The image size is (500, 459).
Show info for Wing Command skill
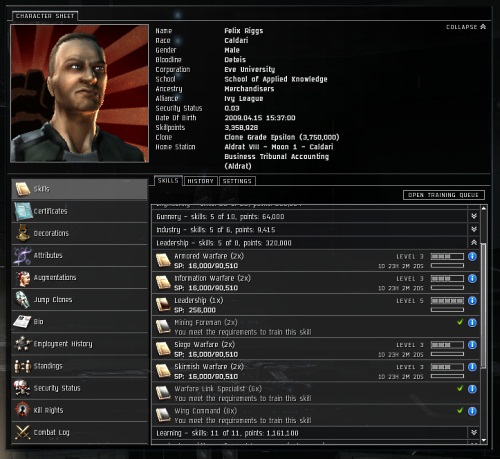point(472,411)
